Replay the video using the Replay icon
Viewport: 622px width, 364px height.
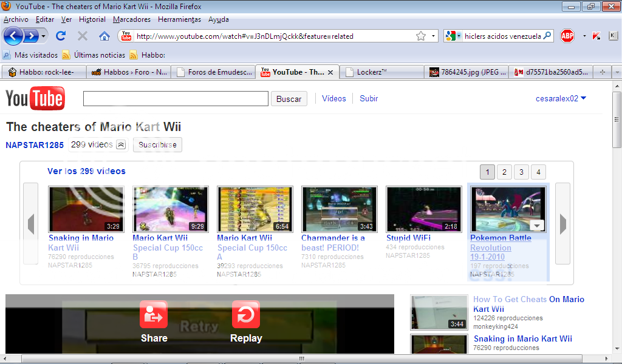246,315
